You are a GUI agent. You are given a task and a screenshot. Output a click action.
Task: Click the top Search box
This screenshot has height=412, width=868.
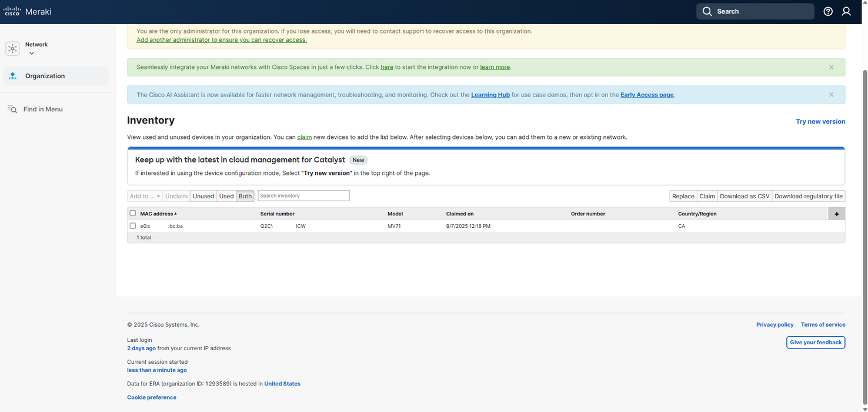[x=755, y=11]
